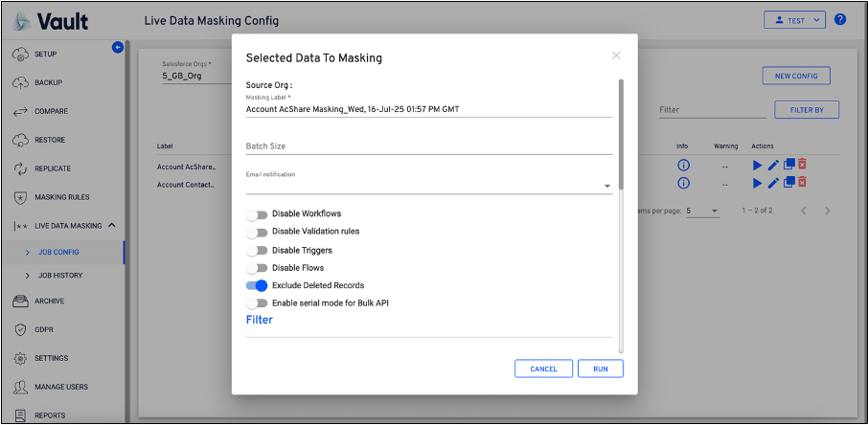Click the edit pencil icon in first row
The height and width of the screenshot is (425, 868).
click(773, 166)
